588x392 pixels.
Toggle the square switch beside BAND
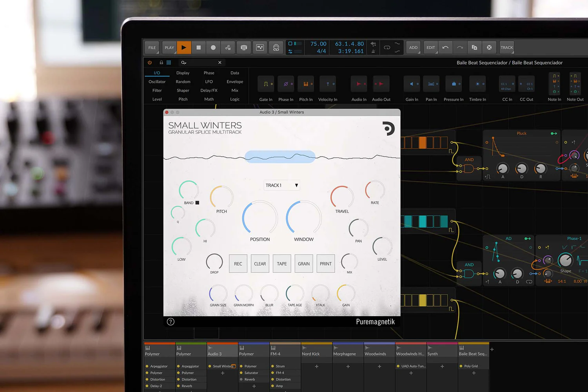pos(197,202)
